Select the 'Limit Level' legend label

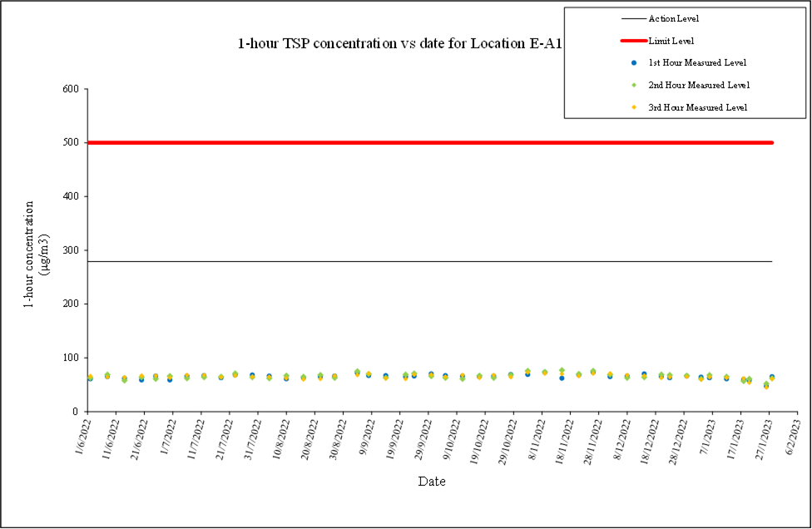pyautogui.click(x=671, y=41)
